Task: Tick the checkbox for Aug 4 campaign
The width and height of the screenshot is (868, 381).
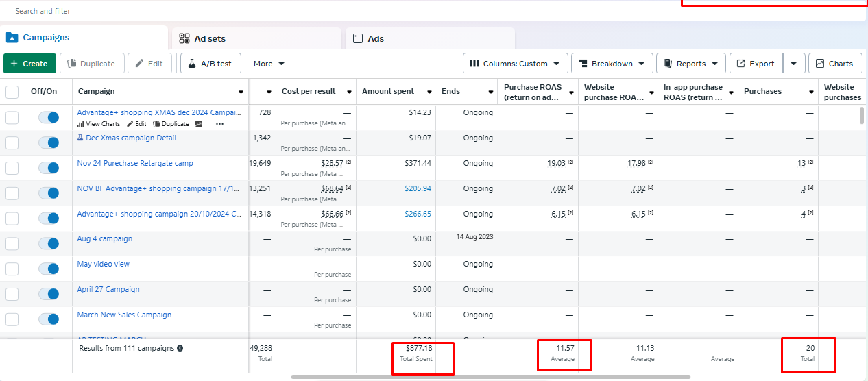Action: click(x=12, y=243)
